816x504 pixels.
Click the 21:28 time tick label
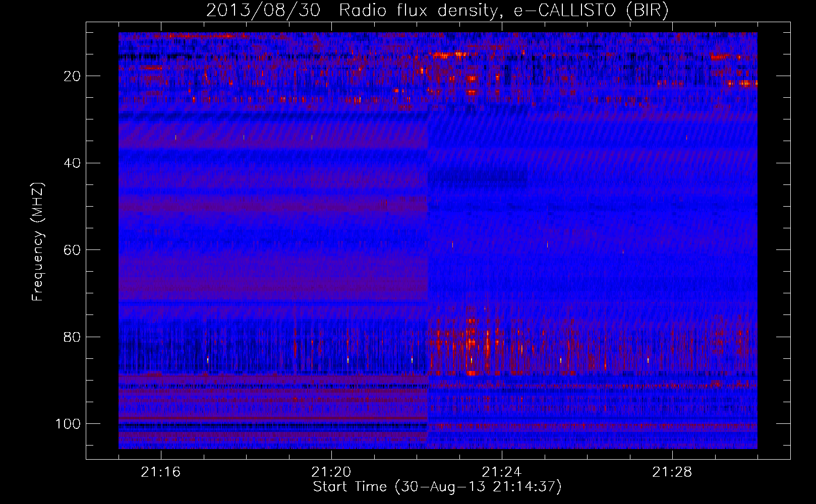pos(672,472)
